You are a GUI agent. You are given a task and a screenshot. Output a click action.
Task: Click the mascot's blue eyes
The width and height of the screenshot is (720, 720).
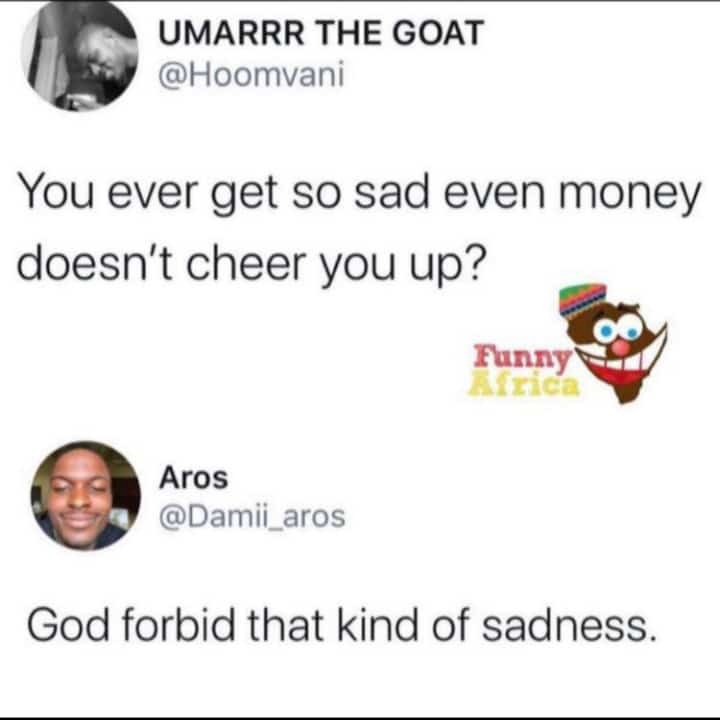pyautogui.click(x=620, y=331)
